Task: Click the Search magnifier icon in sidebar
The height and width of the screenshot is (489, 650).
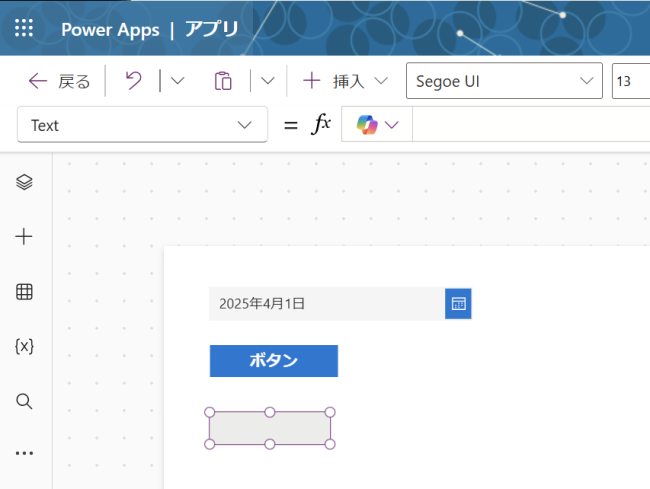Action: pyautogui.click(x=25, y=401)
